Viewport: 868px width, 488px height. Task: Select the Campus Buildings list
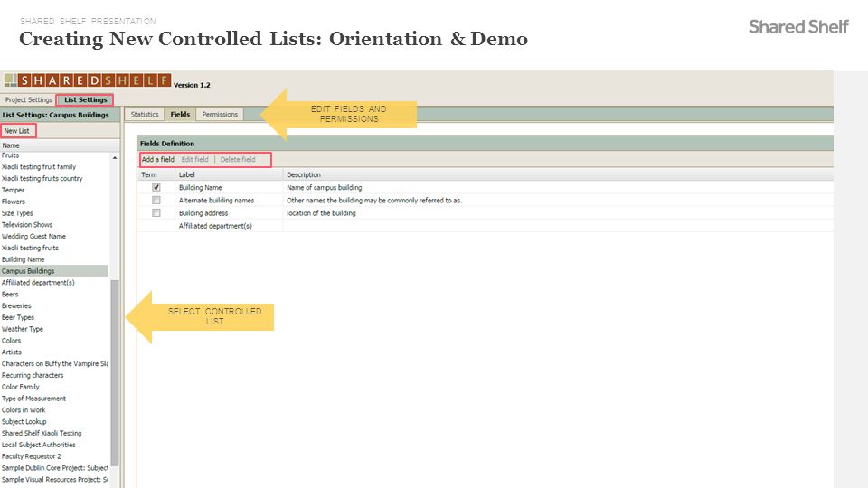pos(54,271)
